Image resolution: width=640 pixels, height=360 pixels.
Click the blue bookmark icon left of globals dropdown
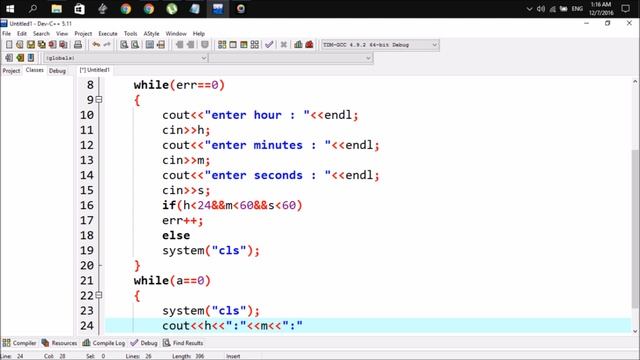[31, 58]
